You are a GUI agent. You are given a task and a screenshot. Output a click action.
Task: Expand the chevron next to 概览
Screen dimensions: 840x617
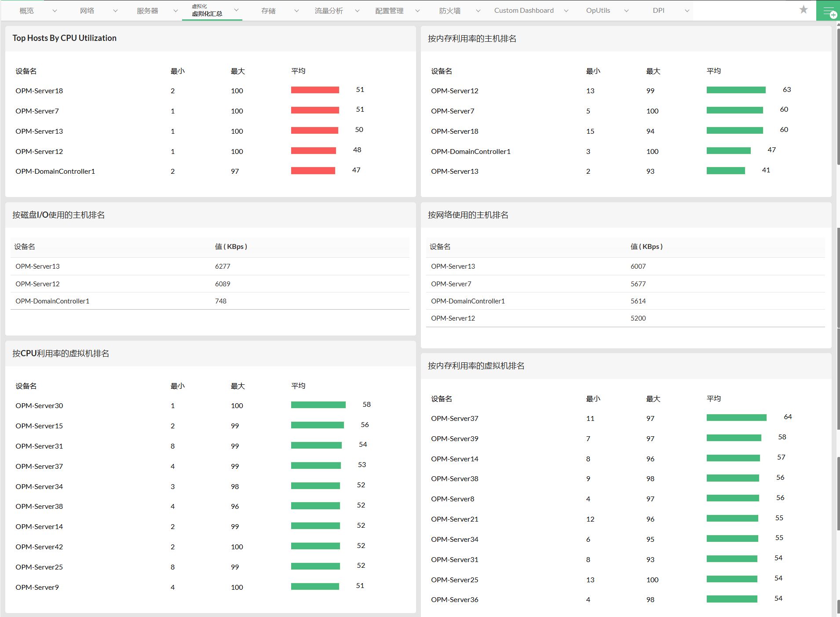coord(55,11)
